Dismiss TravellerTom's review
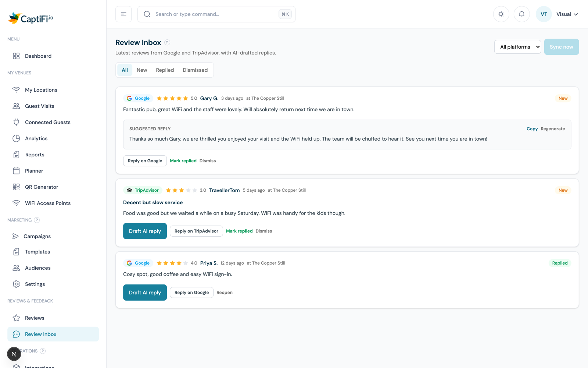Screen dimensions: 588x368 tap(264, 231)
